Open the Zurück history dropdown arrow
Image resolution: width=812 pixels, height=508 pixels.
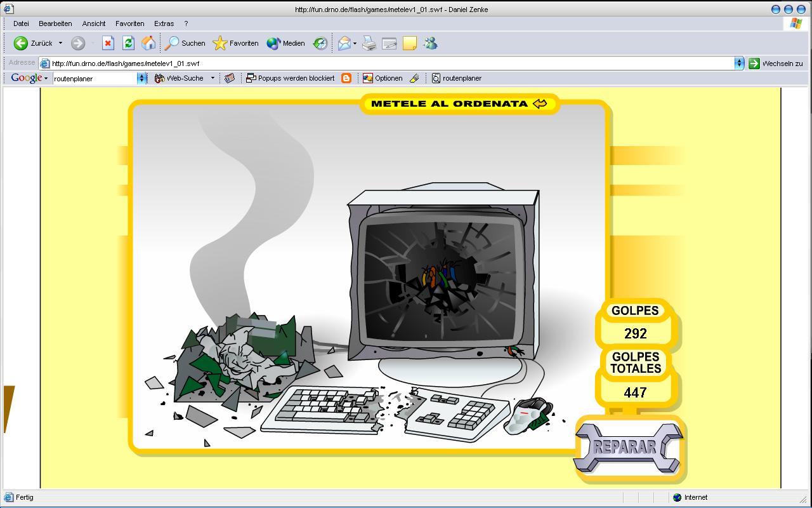[x=60, y=43]
